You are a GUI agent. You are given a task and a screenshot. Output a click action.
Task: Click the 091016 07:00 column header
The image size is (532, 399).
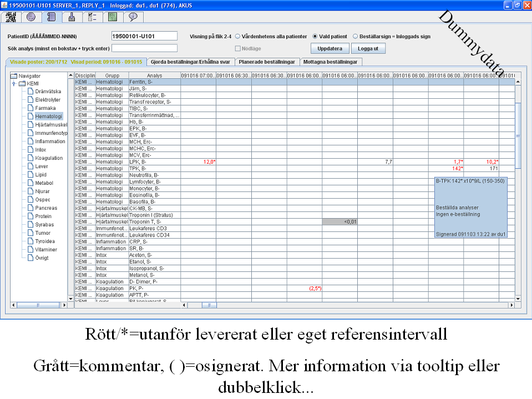198,75
